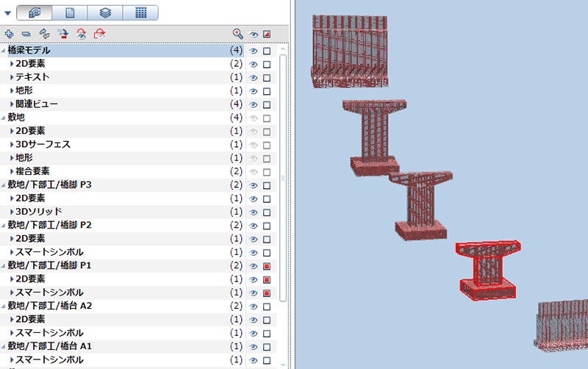This screenshot has height=369, width=588.
Task: Show the 敷地 group via its eye
Action: [x=254, y=118]
